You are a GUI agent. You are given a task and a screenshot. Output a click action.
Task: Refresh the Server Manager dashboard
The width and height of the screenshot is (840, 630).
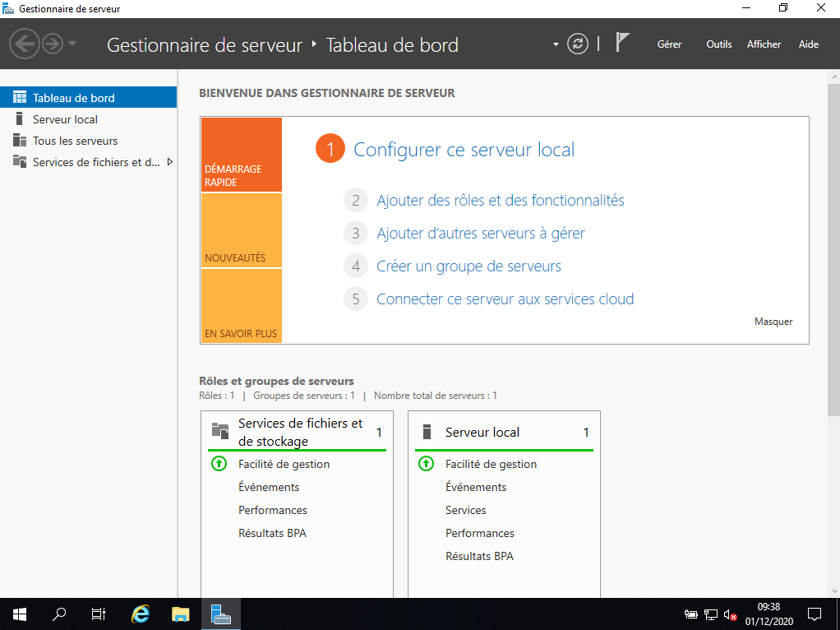578,44
